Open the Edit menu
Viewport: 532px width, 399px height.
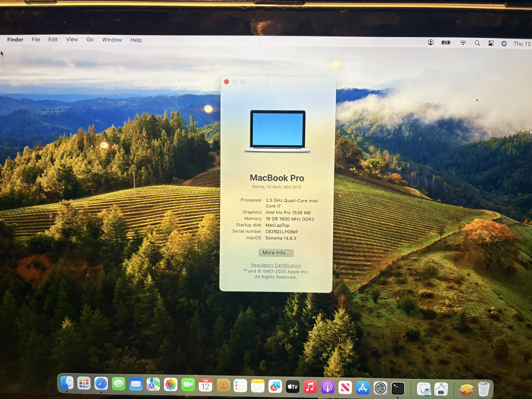53,39
